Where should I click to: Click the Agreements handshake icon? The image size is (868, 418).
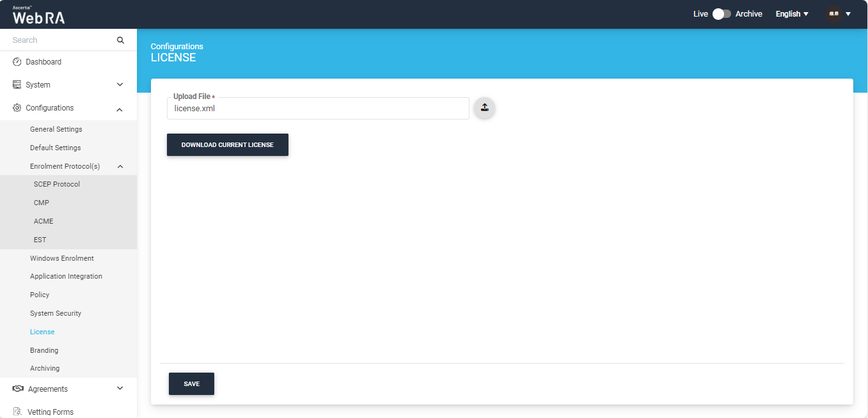(18, 389)
